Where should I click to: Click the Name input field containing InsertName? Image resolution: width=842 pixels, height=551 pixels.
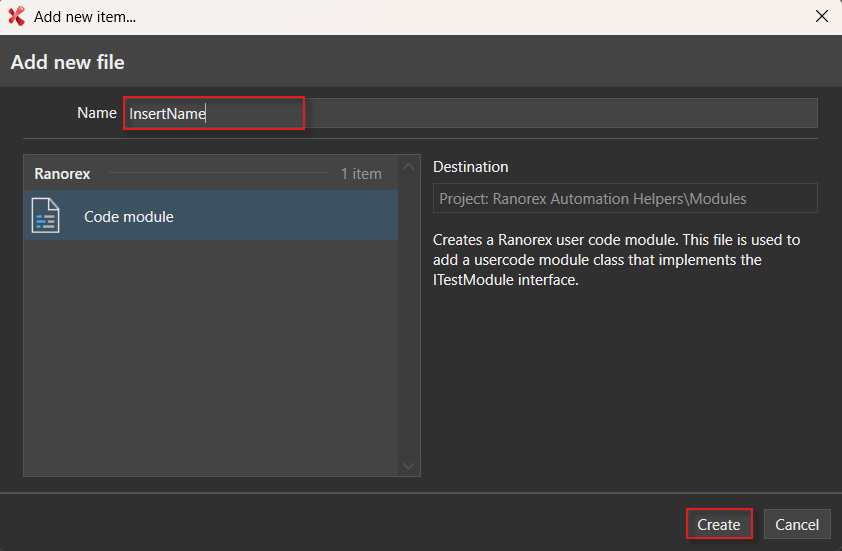[471, 113]
